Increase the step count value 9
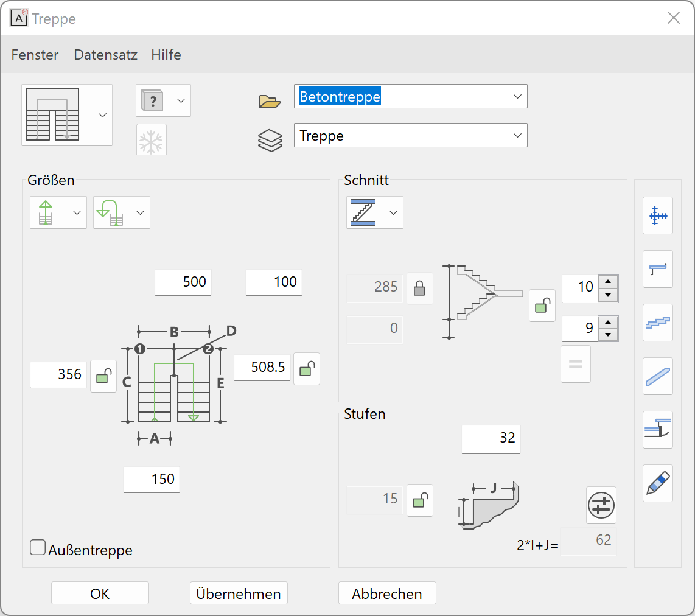The image size is (695, 616). click(x=608, y=322)
